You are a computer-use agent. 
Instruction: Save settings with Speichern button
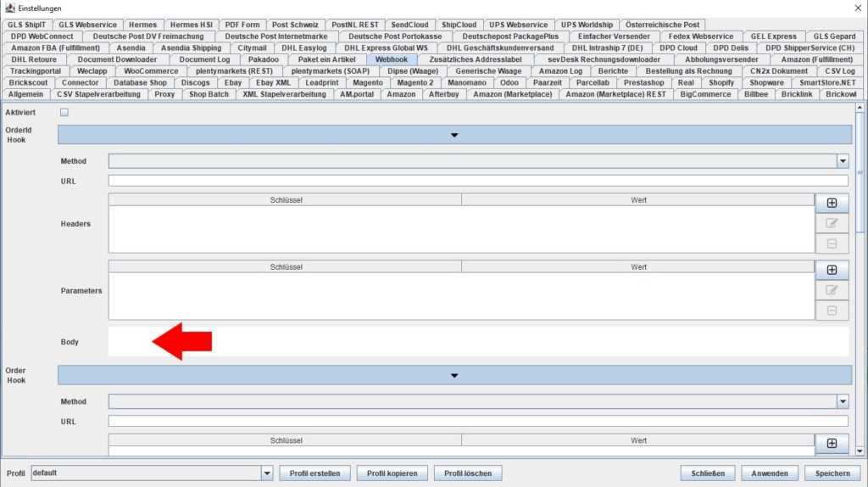[832, 473]
